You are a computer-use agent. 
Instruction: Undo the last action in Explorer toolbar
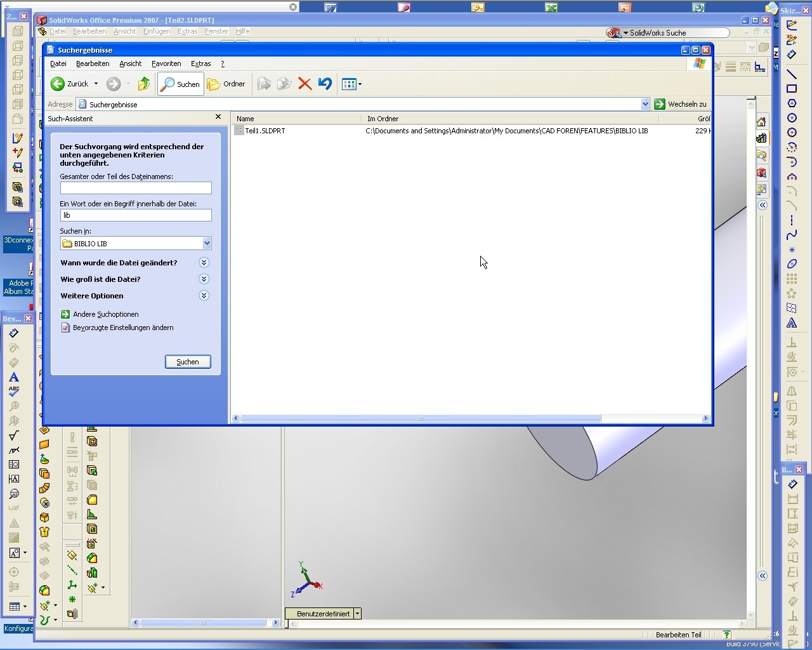click(325, 84)
